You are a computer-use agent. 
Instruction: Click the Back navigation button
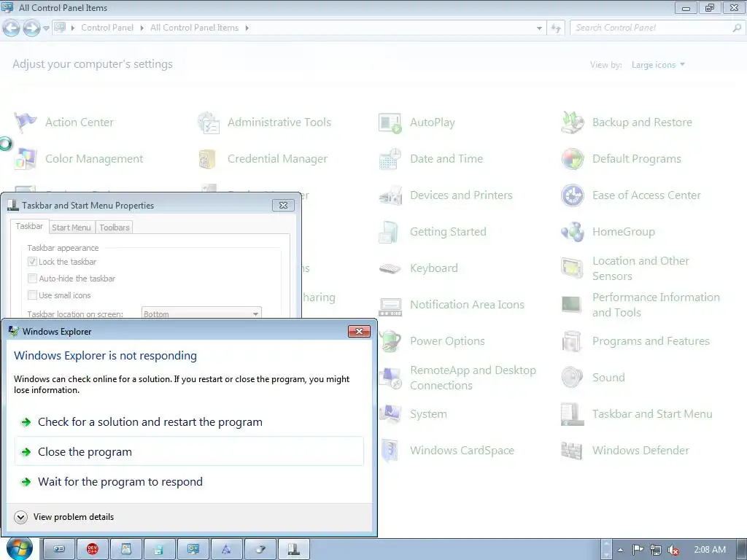[x=12, y=28]
